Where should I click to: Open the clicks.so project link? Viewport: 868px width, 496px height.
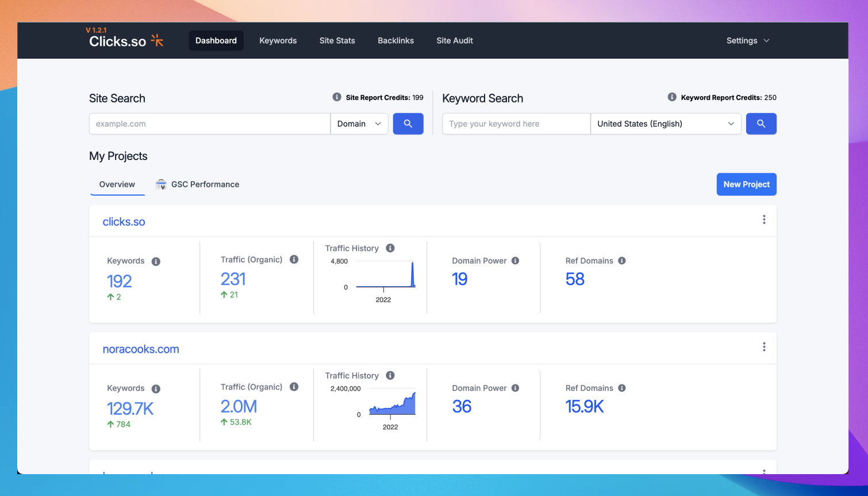(x=124, y=222)
